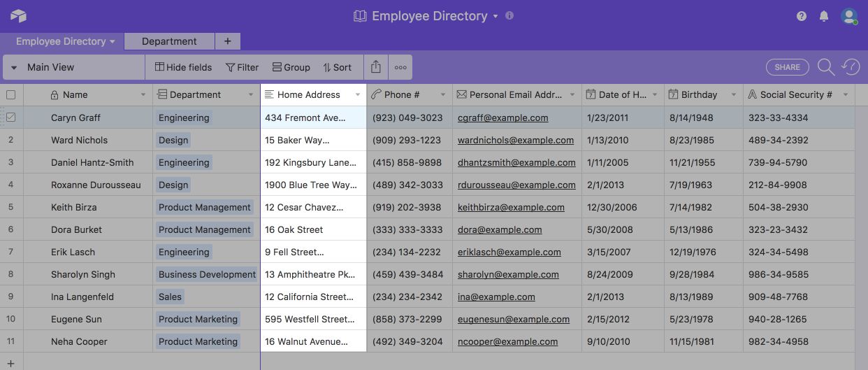Click the SHARE button
This screenshot has height=370, width=868.
pos(787,67)
